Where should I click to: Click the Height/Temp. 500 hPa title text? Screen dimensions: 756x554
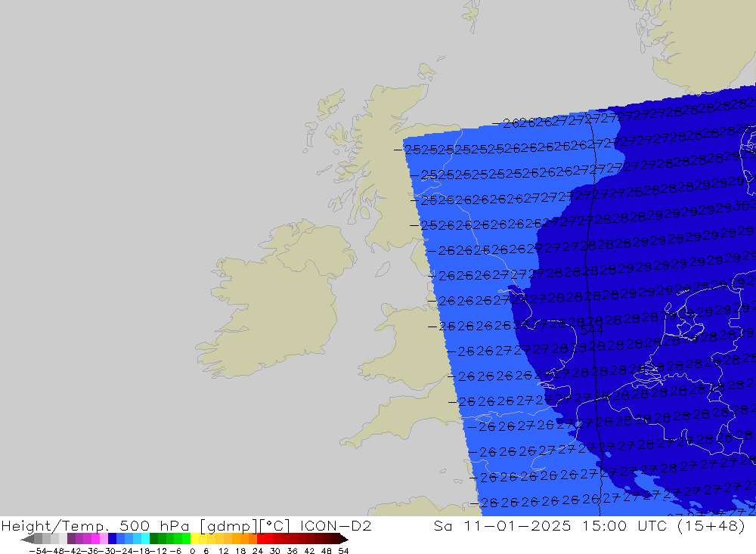pyautogui.click(x=95, y=526)
